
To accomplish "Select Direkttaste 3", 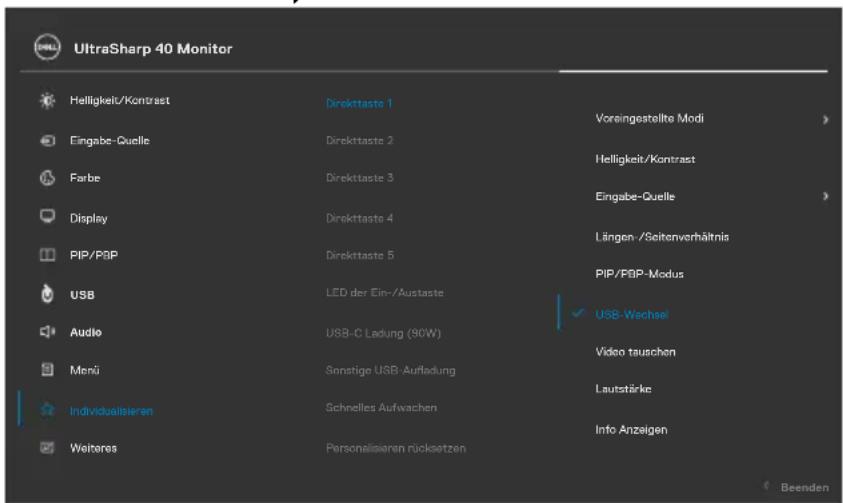I will (360, 178).
